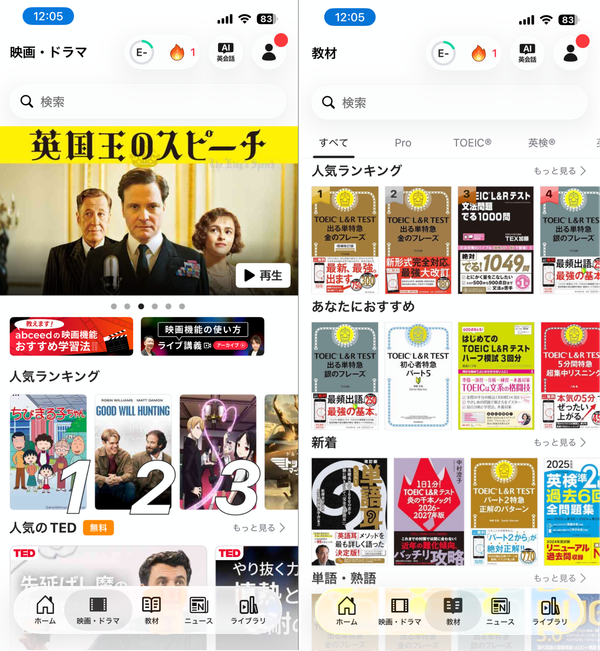This screenshot has height=651, width=600.
Task: Select the last carousel page dot
Action: (x=182, y=306)
